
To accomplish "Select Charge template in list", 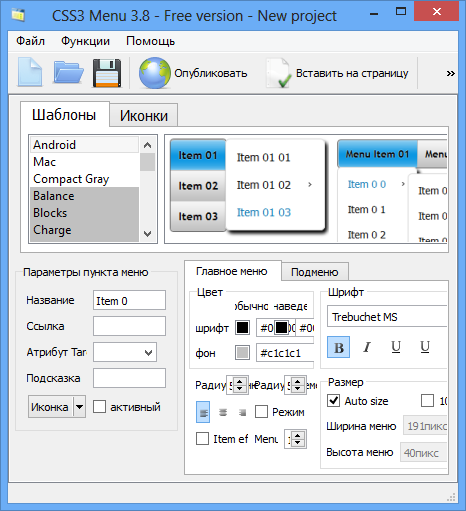I will [84, 230].
